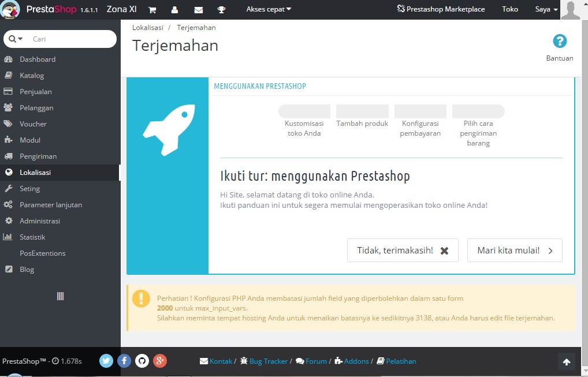Click Lokalisasi breadcrumb link

click(x=148, y=27)
